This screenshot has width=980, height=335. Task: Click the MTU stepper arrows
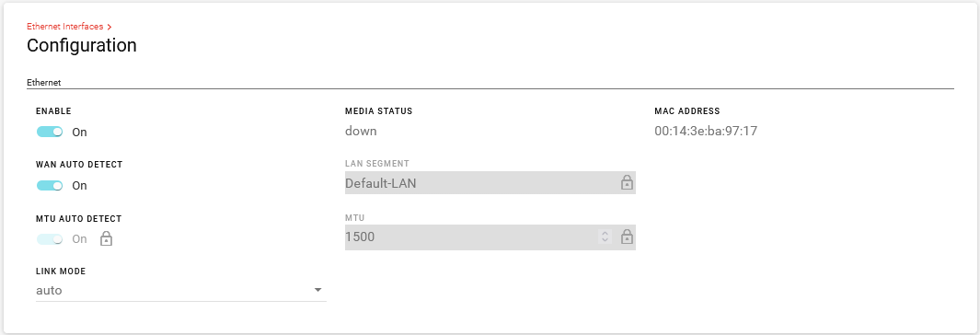point(605,237)
